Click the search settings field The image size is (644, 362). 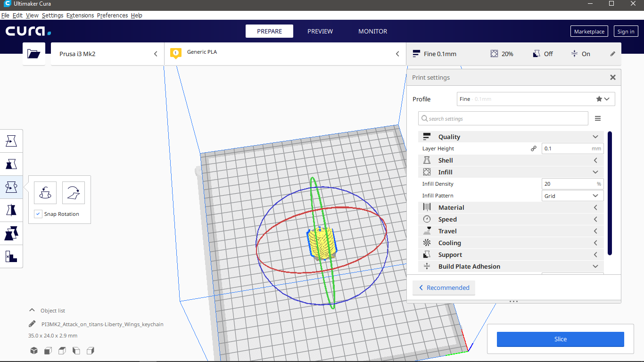pyautogui.click(x=503, y=118)
